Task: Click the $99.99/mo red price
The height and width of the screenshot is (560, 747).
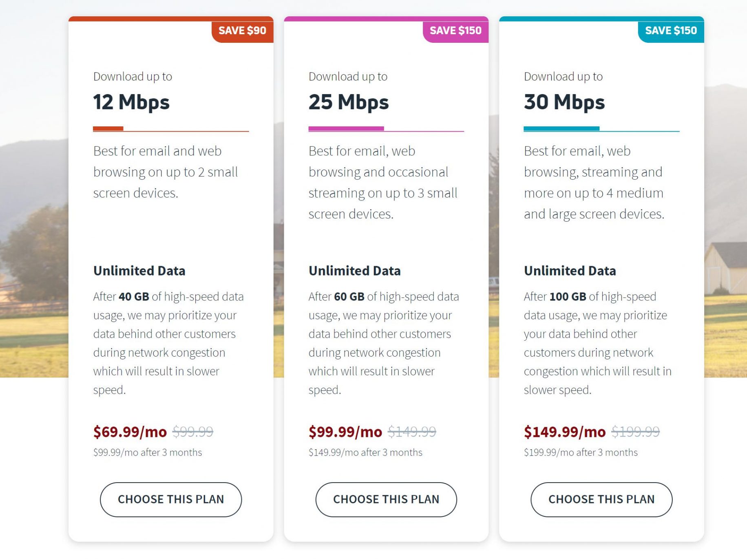Action: [345, 432]
